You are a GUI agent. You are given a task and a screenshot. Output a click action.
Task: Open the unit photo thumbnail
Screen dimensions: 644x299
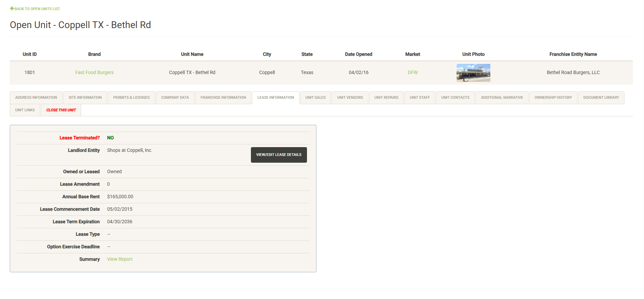pos(473,73)
